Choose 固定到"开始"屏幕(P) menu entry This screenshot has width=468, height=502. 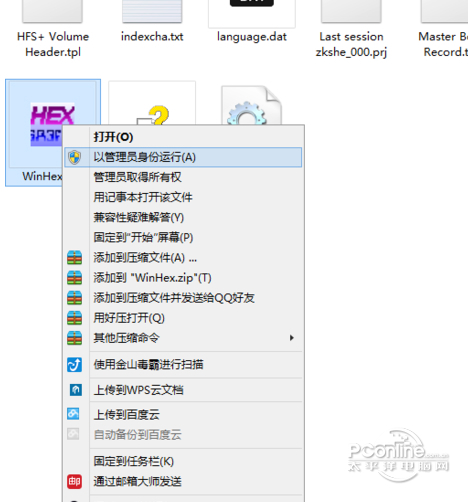(183, 237)
